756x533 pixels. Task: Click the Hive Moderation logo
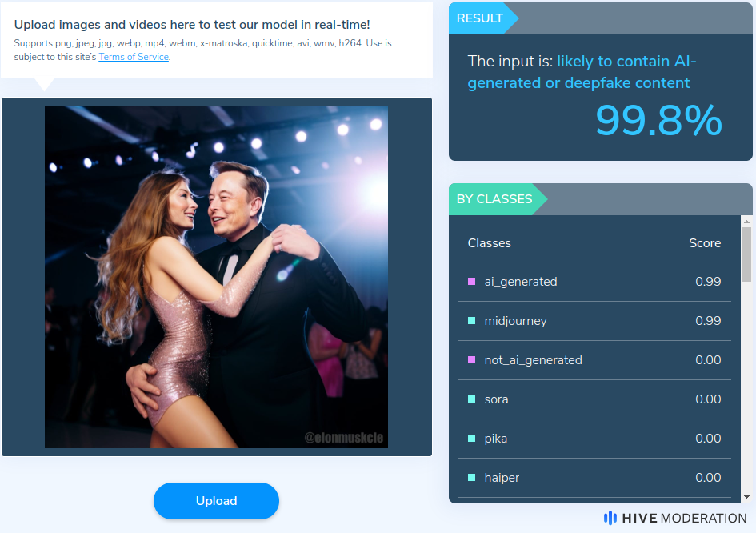click(675, 518)
